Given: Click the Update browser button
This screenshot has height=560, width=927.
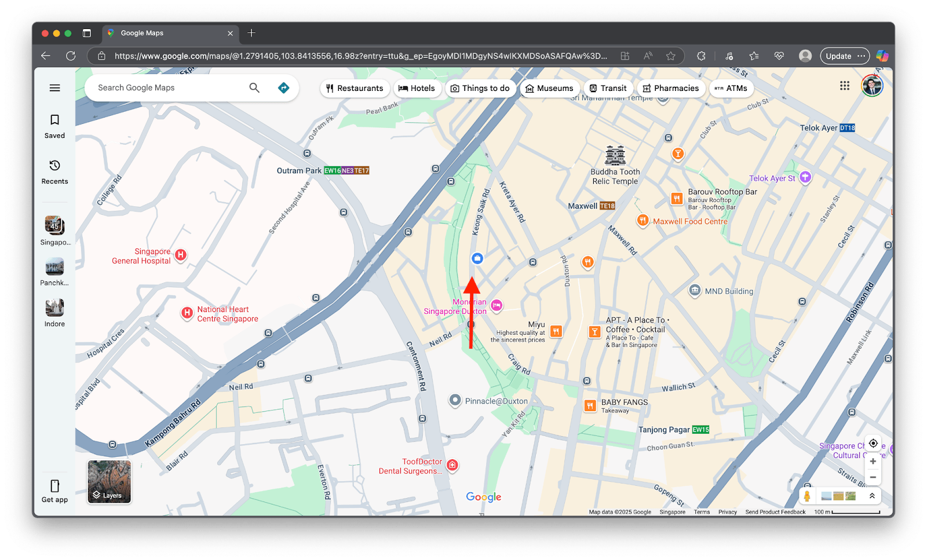Looking at the screenshot, I should pyautogui.click(x=845, y=56).
